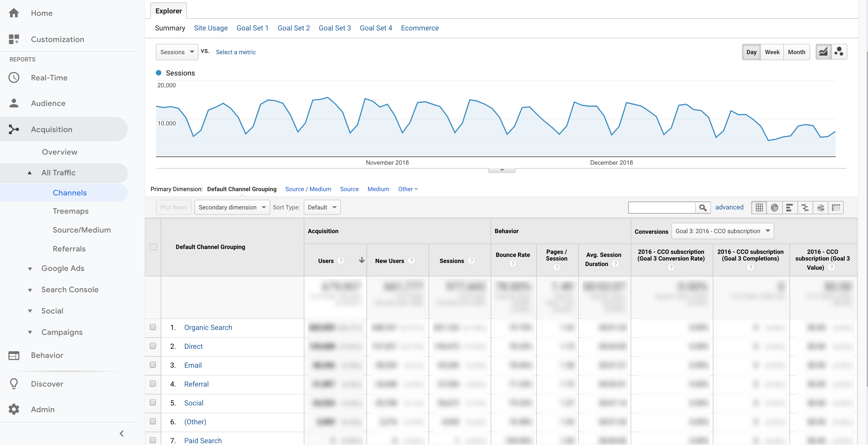Click the table search input field
The height and width of the screenshot is (445, 868).
click(x=661, y=208)
